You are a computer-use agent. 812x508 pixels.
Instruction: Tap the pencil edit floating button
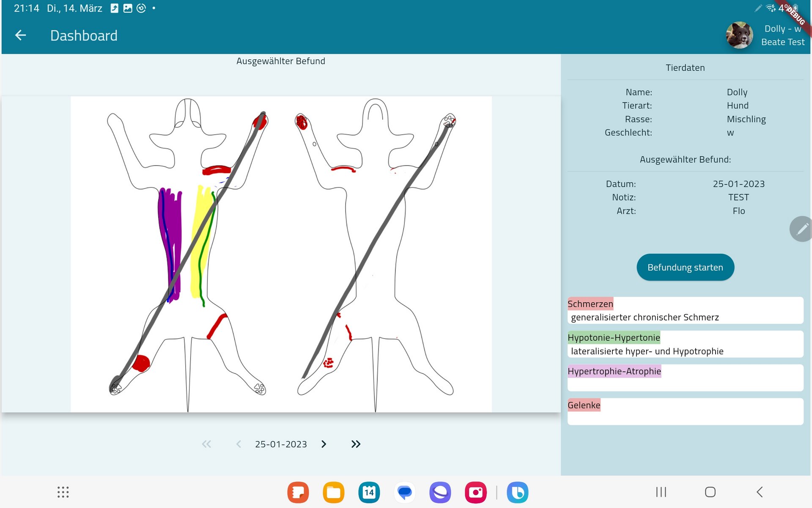pos(801,229)
